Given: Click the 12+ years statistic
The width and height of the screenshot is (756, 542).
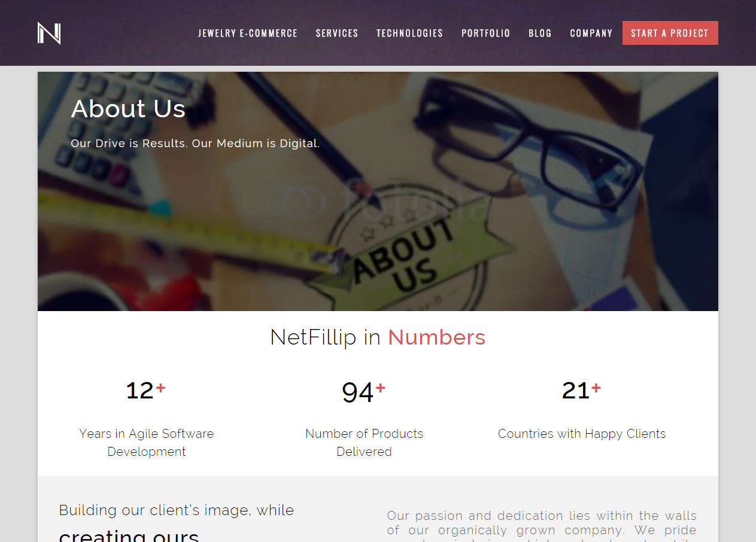Looking at the screenshot, I should (x=145, y=390).
